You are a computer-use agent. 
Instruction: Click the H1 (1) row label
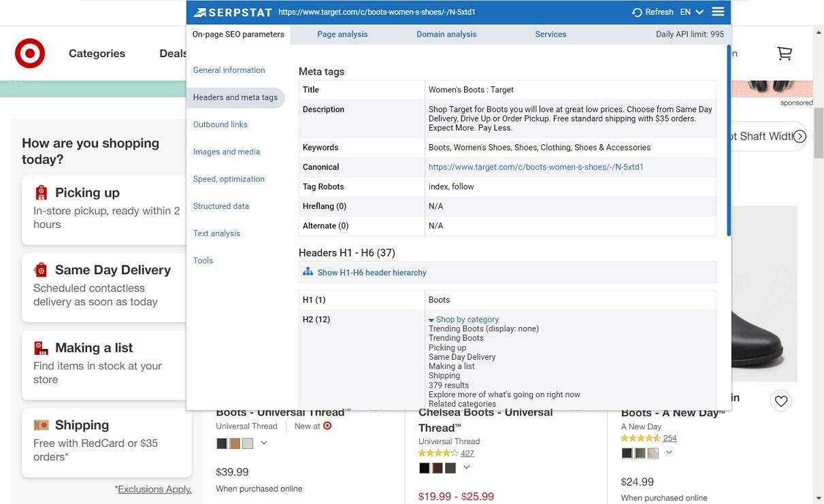pyautogui.click(x=314, y=300)
